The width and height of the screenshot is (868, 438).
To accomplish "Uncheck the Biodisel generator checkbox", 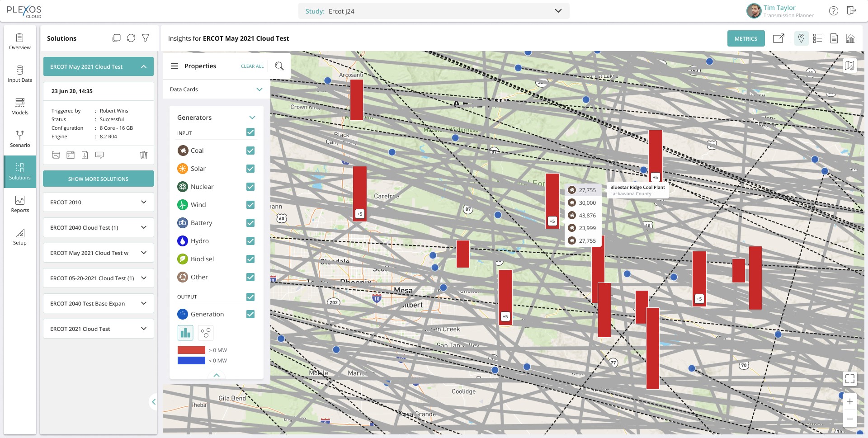I will tap(250, 259).
